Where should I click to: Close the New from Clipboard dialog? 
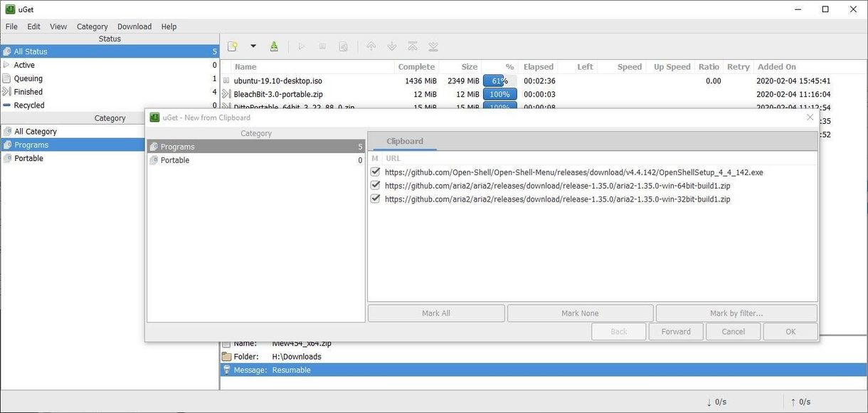click(x=810, y=117)
